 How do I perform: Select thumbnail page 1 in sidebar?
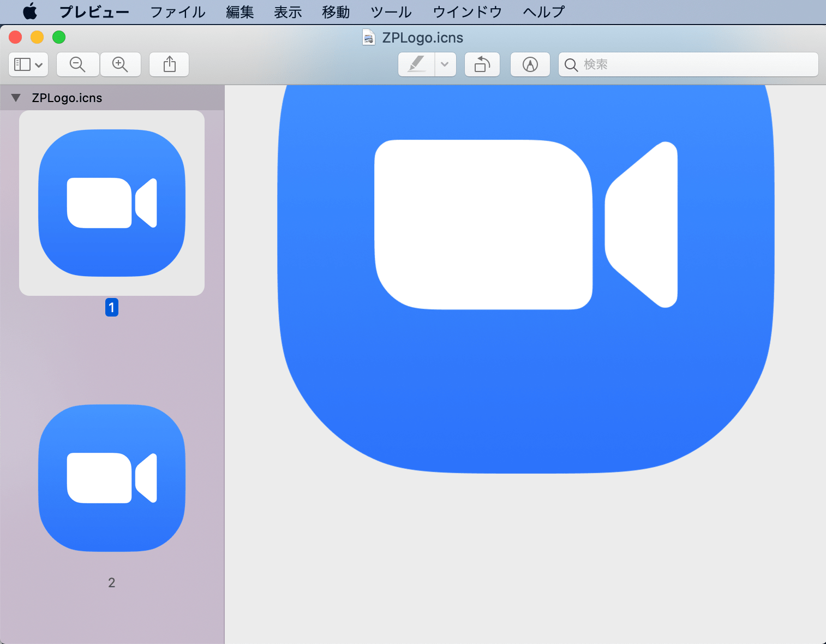coord(112,203)
